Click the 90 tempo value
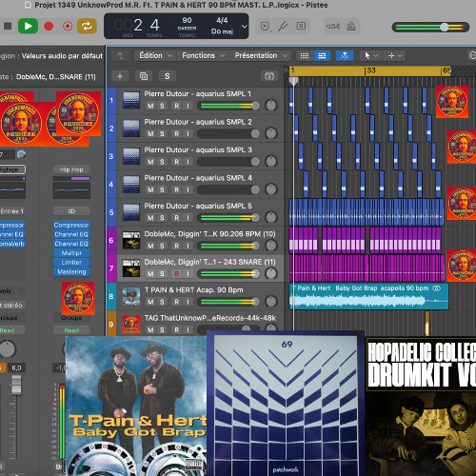Viewport: 476px width, 476px height. click(187, 20)
